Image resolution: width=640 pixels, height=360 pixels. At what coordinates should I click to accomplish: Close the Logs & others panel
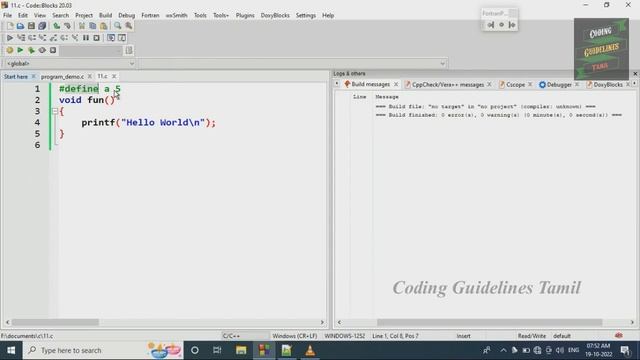[x=635, y=73]
